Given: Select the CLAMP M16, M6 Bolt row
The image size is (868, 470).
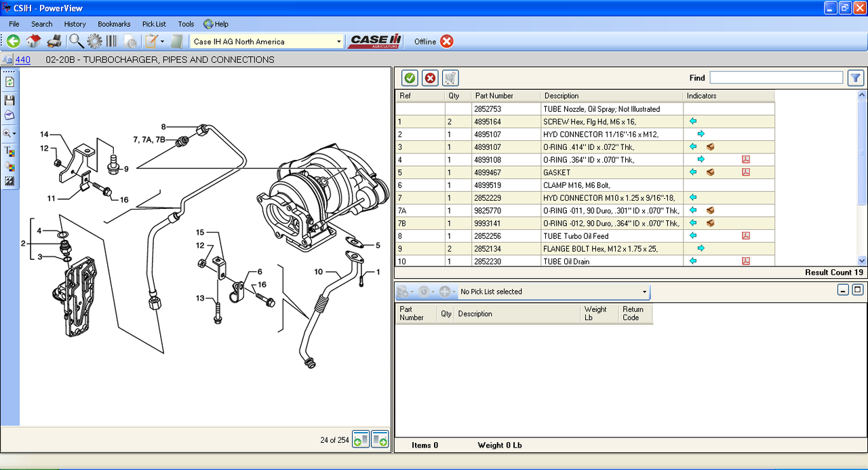Looking at the screenshot, I should point(585,185).
